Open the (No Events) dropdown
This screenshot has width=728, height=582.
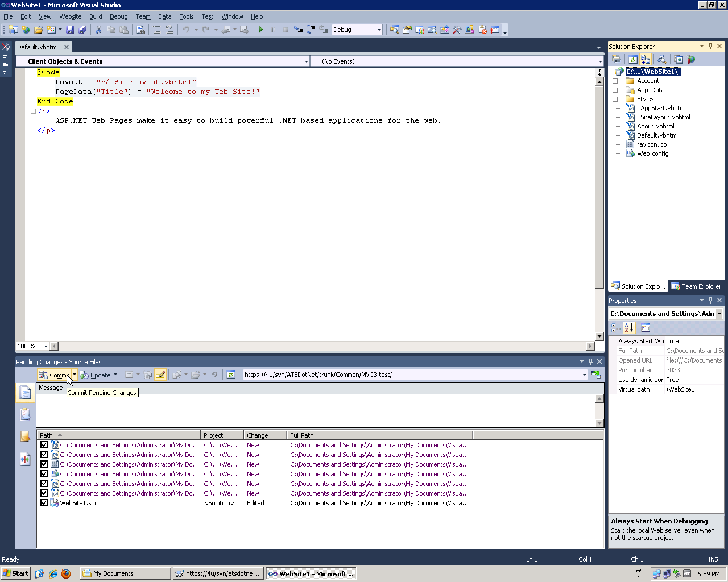(x=600, y=61)
